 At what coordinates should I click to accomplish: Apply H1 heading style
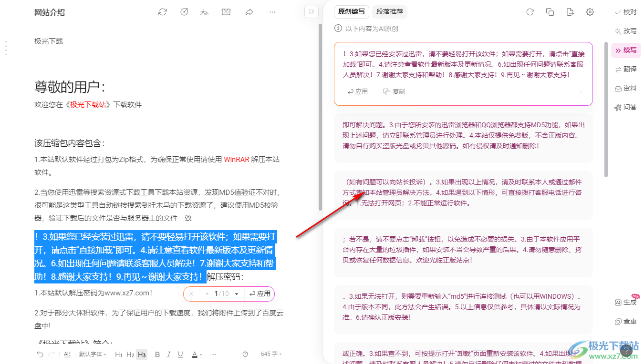pos(119,354)
